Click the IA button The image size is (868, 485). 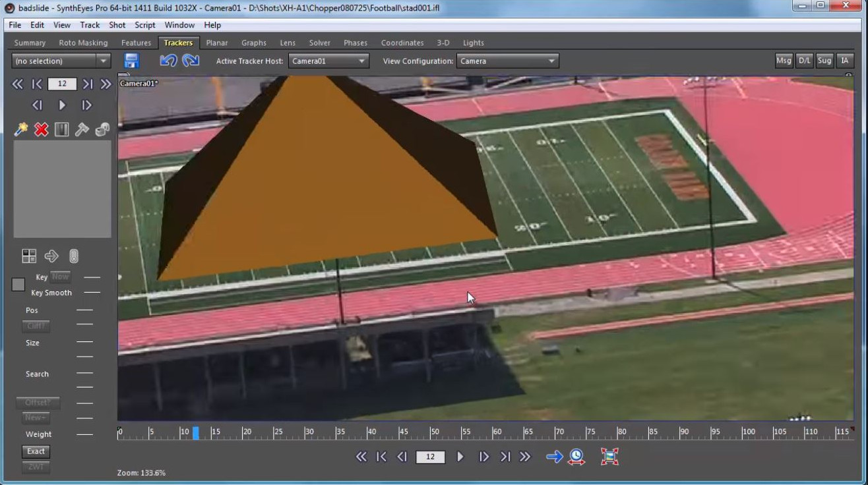(845, 61)
